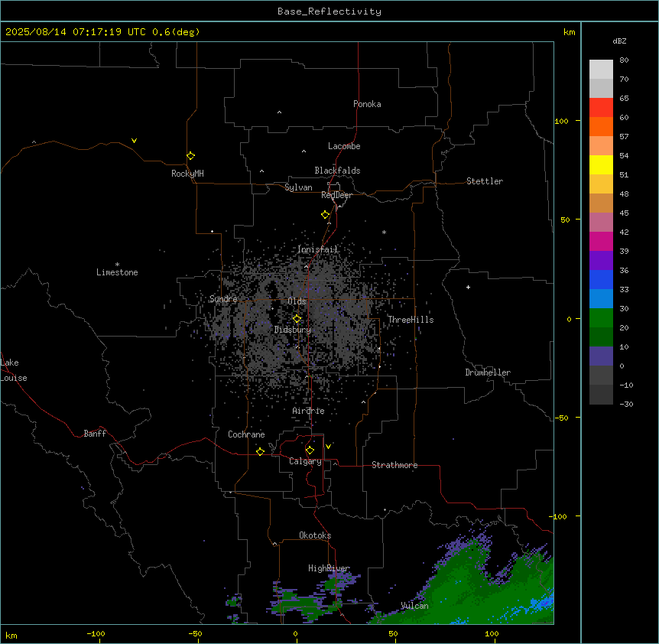Click the Limestone label
This screenshot has width=659, height=644.
click(117, 272)
